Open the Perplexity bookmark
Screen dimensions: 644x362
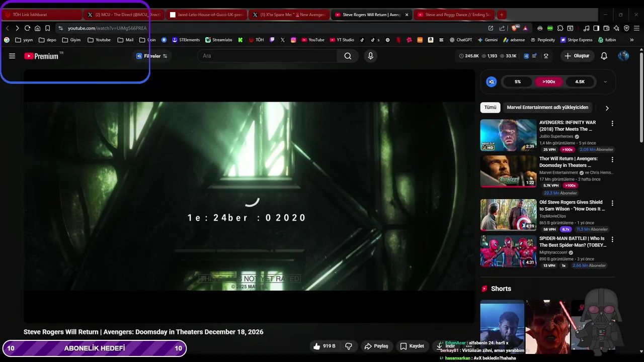(542, 40)
